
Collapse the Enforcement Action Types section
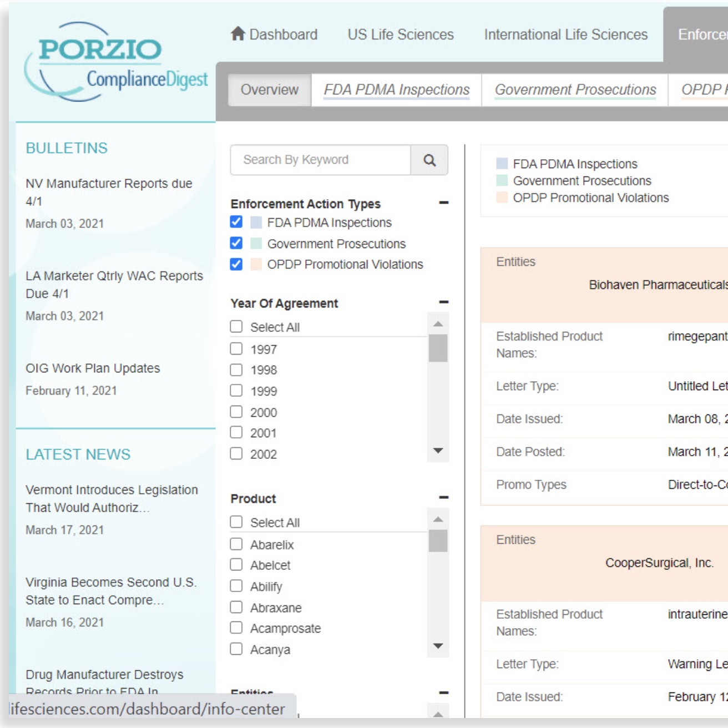tap(443, 203)
